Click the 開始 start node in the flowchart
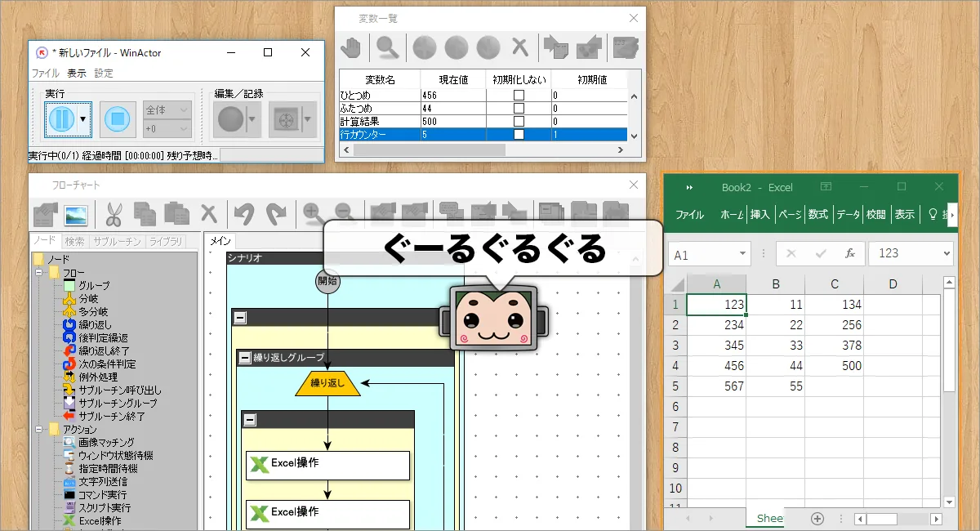980x531 pixels. (x=327, y=281)
